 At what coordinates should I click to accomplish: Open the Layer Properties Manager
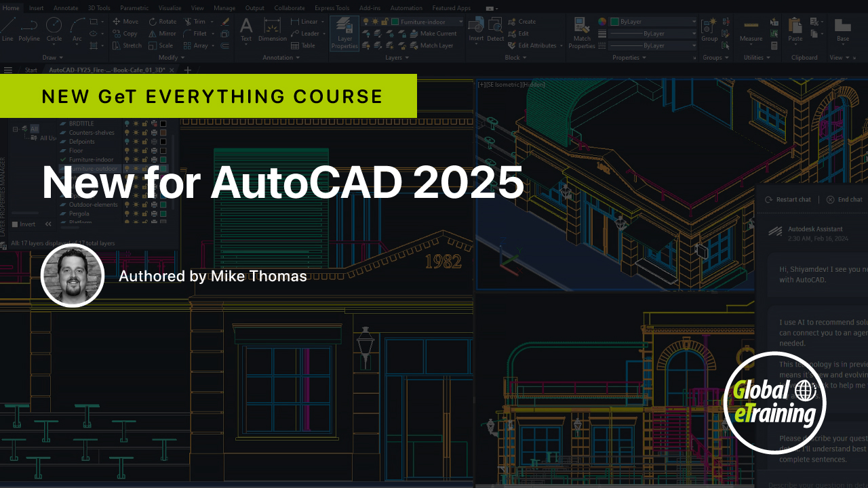point(344,33)
